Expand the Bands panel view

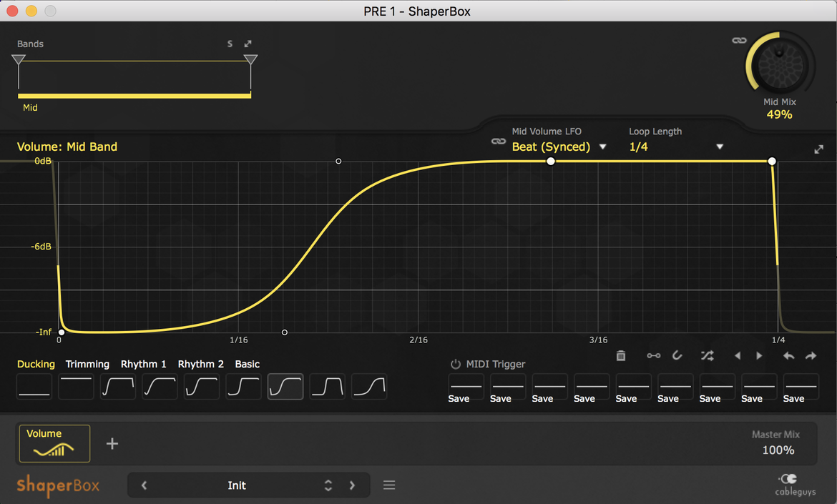(248, 44)
